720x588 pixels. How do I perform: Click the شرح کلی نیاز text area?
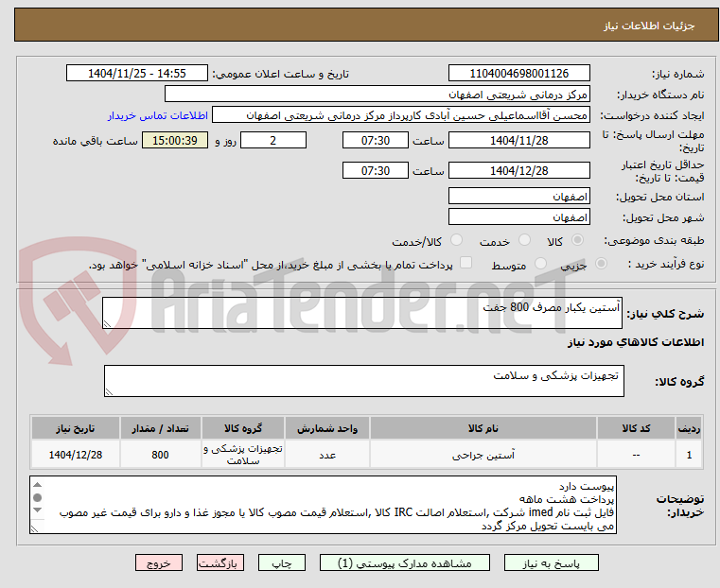click(362, 313)
